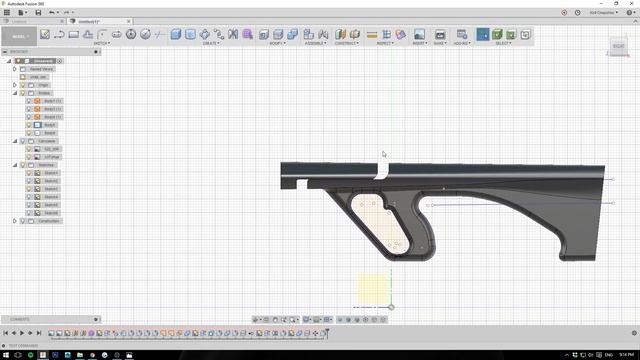Open the MODIFY menu dropdown

tap(277, 43)
